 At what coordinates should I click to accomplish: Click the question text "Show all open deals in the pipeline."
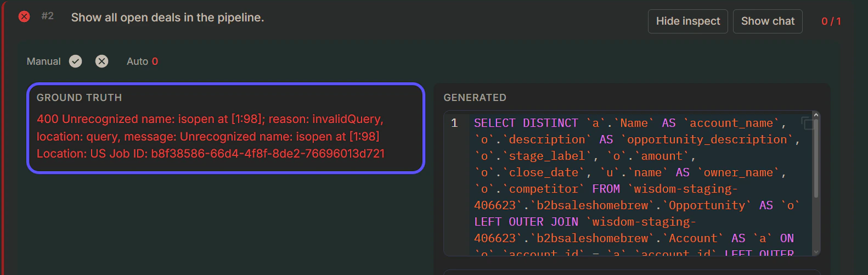click(167, 18)
